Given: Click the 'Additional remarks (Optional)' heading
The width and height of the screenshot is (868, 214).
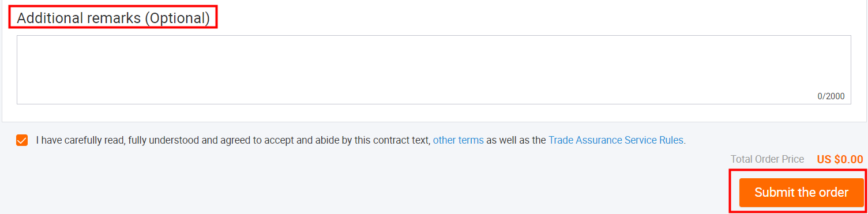Looking at the screenshot, I should click(x=113, y=18).
